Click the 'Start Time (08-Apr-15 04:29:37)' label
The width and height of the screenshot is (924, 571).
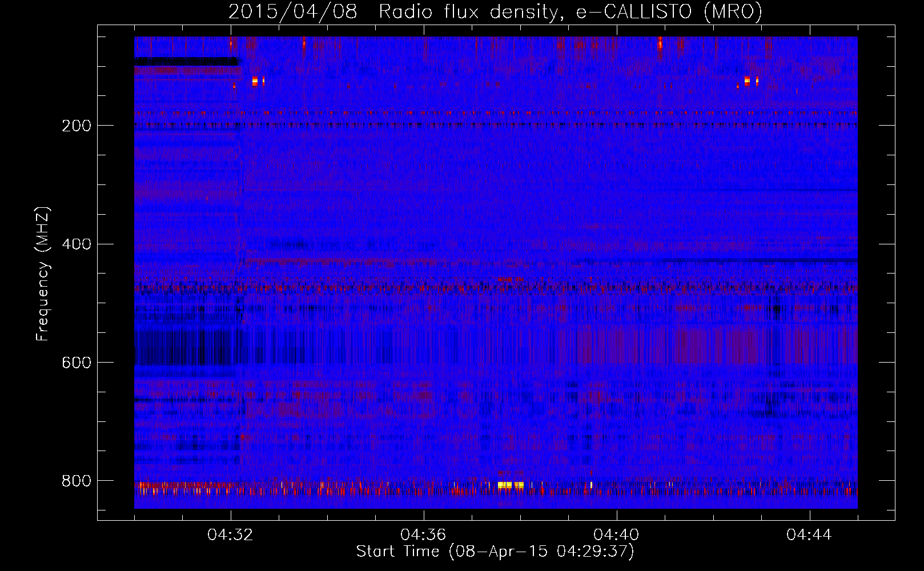pyautogui.click(x=495, y=552)
